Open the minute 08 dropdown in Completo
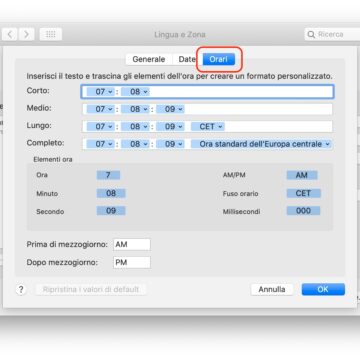 (x=135, y=144)
